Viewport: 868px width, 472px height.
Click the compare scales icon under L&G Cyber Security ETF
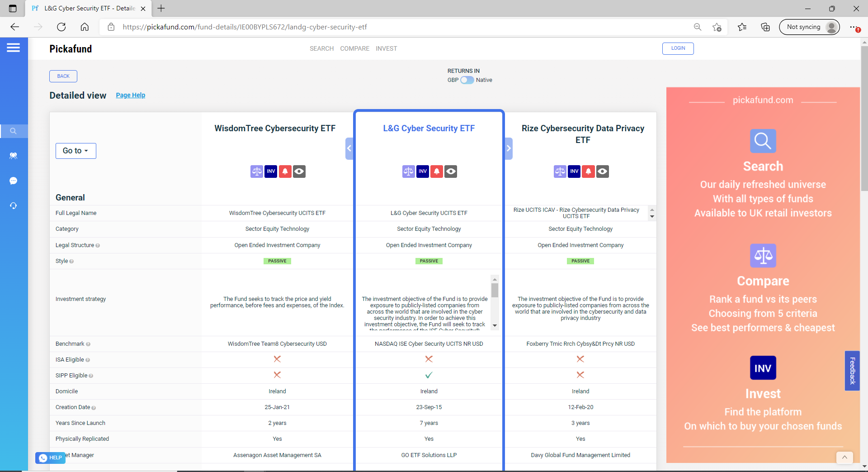click(409, 171)
